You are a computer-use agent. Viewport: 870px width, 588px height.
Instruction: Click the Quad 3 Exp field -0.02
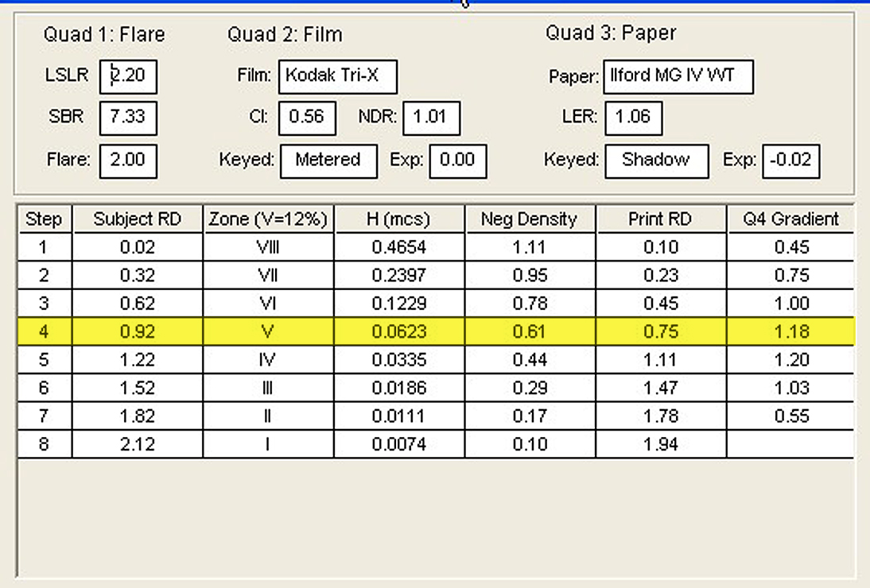pos(790,161)
